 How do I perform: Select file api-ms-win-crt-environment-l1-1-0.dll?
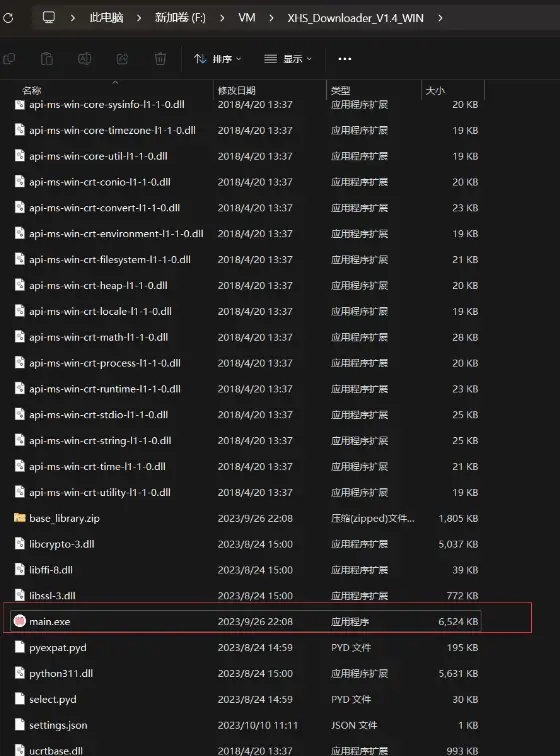[x=116, y=233]
